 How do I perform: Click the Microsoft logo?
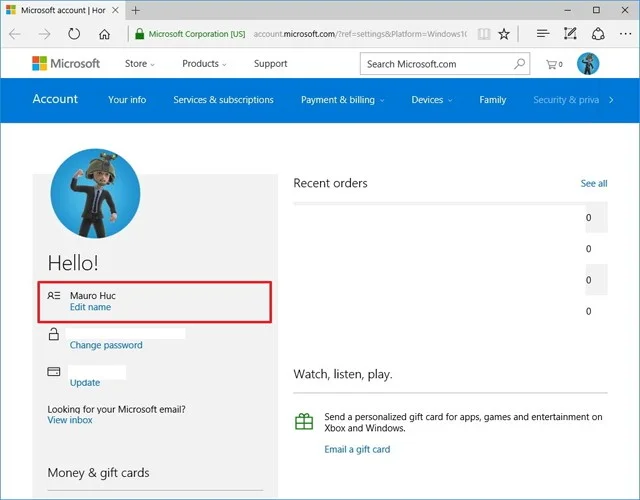pos(66,63)
